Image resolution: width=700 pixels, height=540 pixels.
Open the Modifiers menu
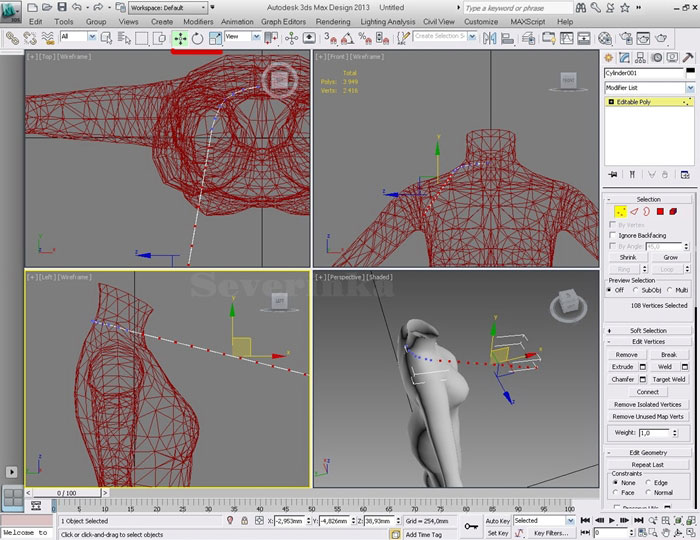point(198,21)
